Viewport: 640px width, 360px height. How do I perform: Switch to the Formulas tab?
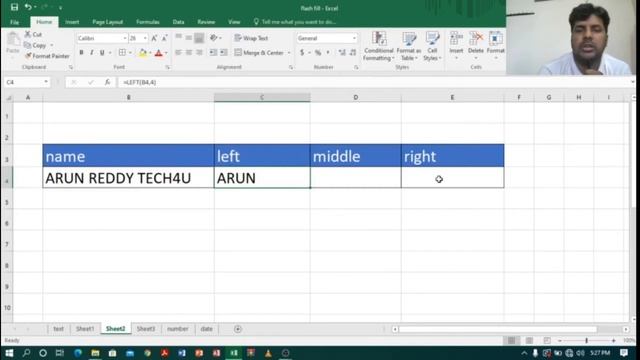(148, 22)
